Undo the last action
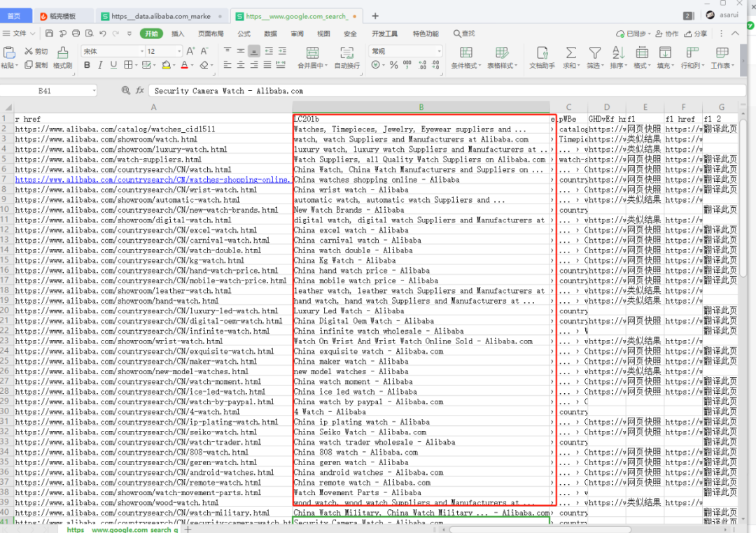Viewport: 756px width, 533px height. pyautogui.click(x=103, y=34)
